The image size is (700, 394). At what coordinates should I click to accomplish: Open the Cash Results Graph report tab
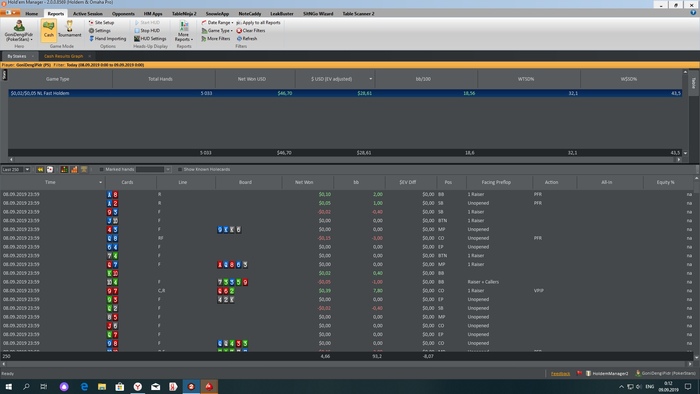63,56
